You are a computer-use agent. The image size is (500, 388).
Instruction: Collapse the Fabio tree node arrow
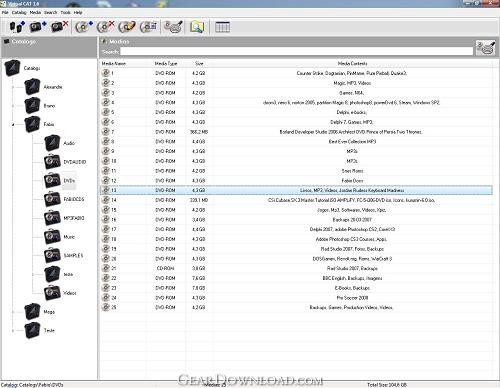click(13, 124)
